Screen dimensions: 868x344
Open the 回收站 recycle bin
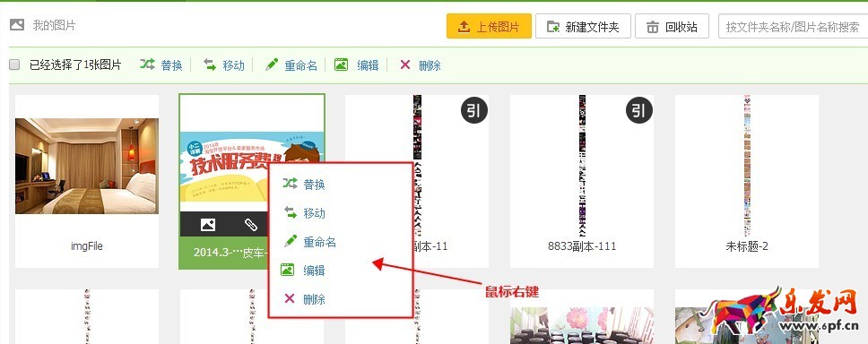click(x=672, y=26)
